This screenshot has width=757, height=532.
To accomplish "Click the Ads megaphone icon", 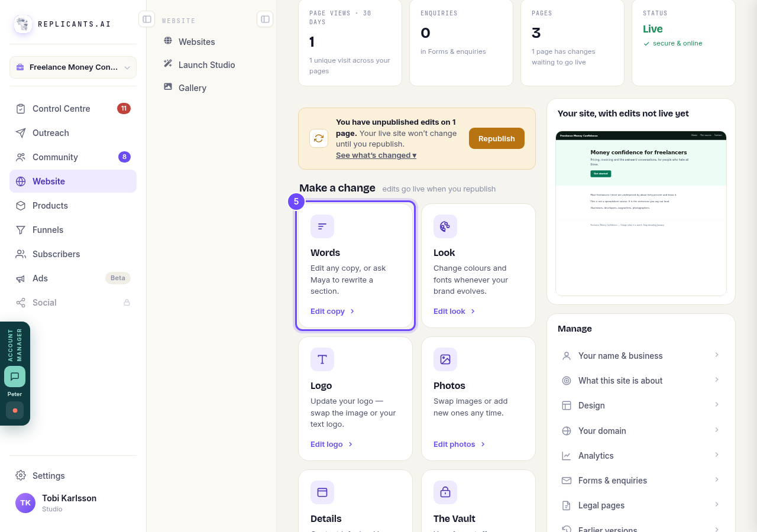I will pyautogui.click(x=21, y=278).
